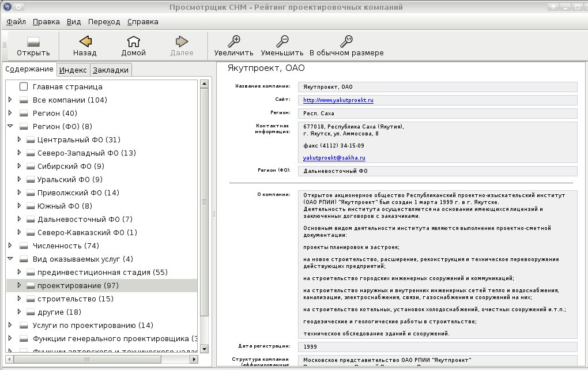Click the tree scrollbar down arrow
The width and height of the screenshot is (588, 370).
205,349
